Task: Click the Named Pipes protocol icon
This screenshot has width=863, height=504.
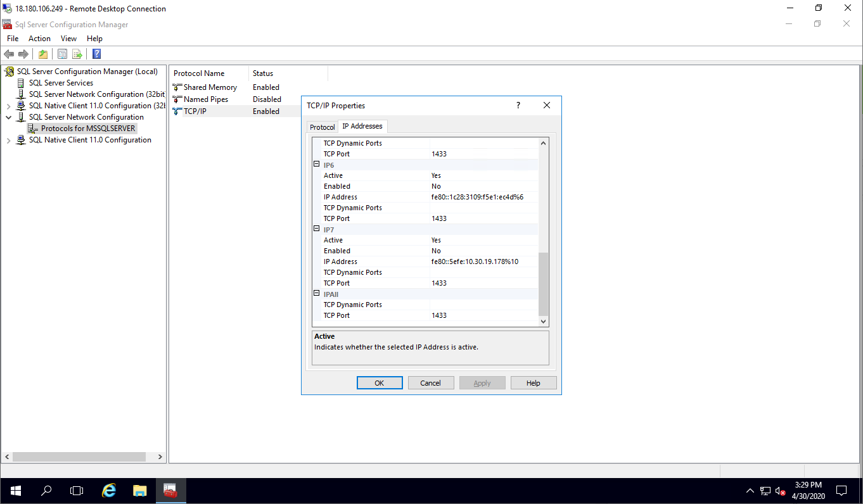Action: pos(177,99)
